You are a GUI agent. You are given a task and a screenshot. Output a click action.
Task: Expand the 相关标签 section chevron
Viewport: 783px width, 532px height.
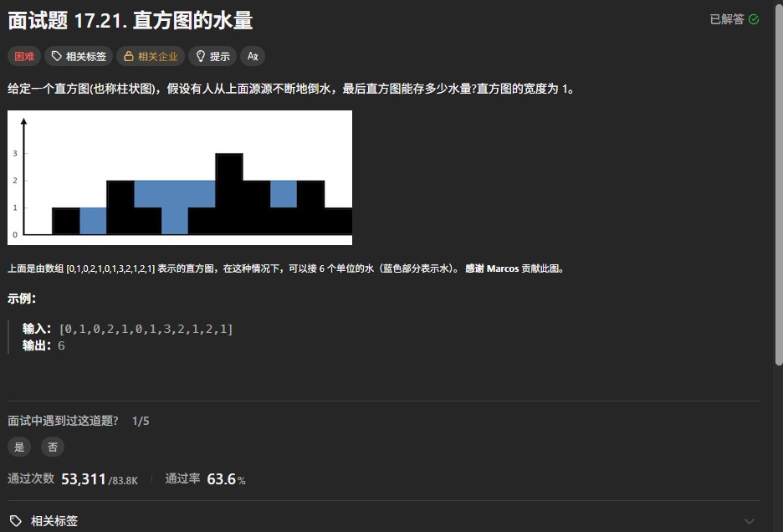tap(749, 521)
